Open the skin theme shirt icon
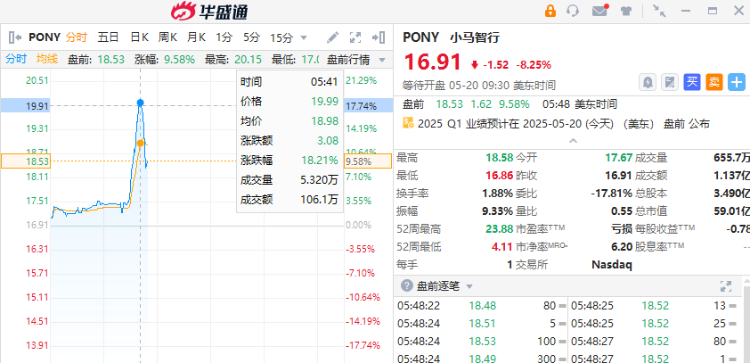This screenshot has height=363, width=750. tap(626, 11)
